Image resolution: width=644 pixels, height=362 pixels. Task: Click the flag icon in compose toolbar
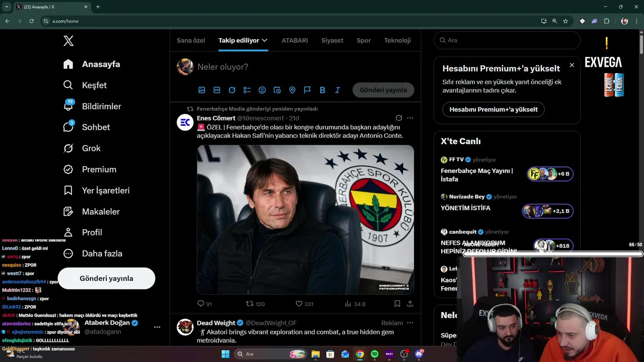[307, 90]
